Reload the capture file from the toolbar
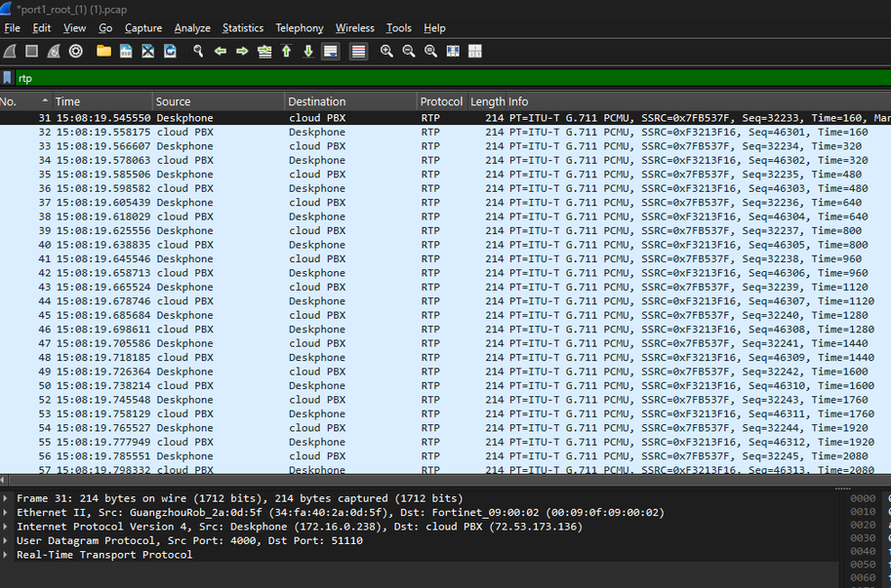This screenshot has height=588, width=891. (170, 51)
